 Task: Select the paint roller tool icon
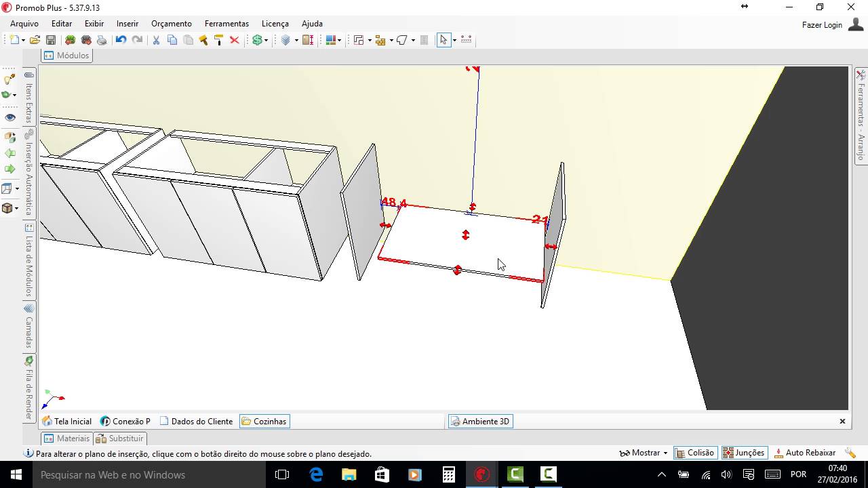[218, 40]
